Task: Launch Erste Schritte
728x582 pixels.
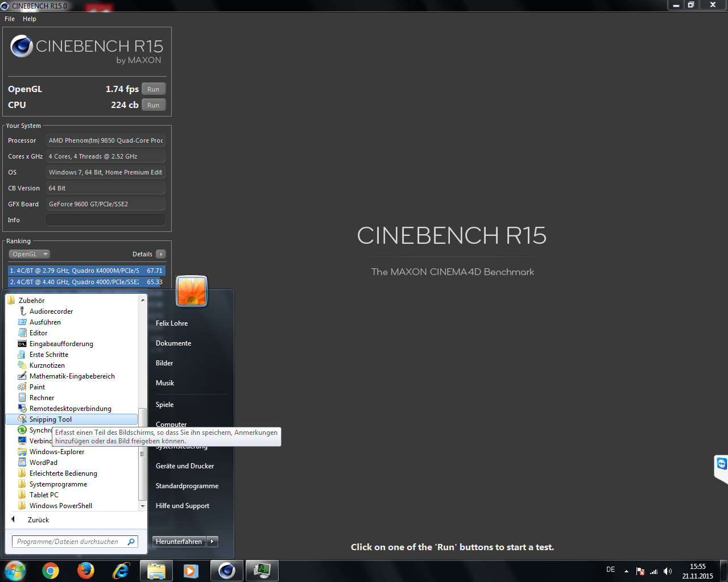Action: 49,355
